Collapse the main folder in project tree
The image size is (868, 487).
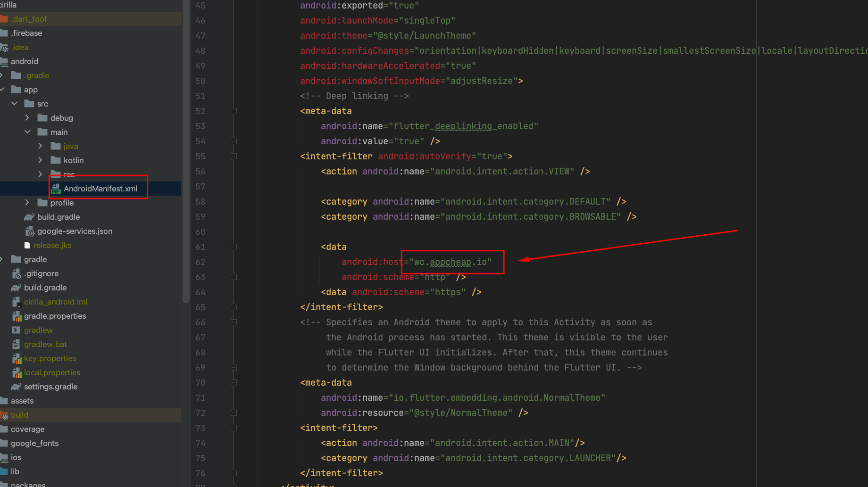click(x=27, y=132)
